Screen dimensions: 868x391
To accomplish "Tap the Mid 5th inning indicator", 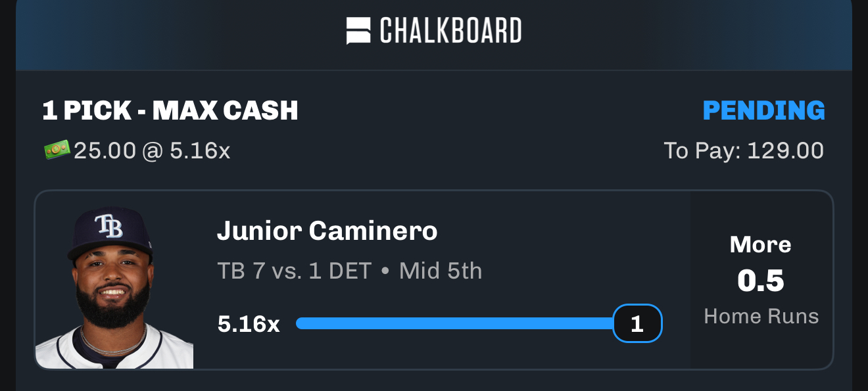I will (x=441, y=271).
